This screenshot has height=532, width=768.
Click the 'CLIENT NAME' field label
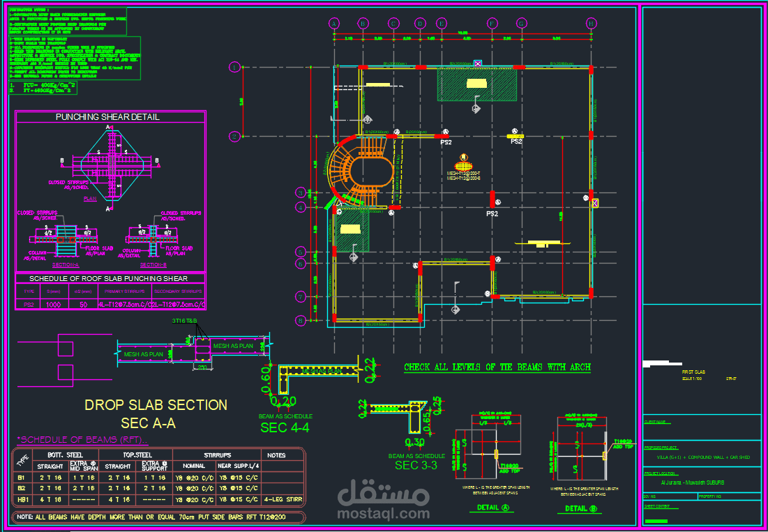point(655,422)
